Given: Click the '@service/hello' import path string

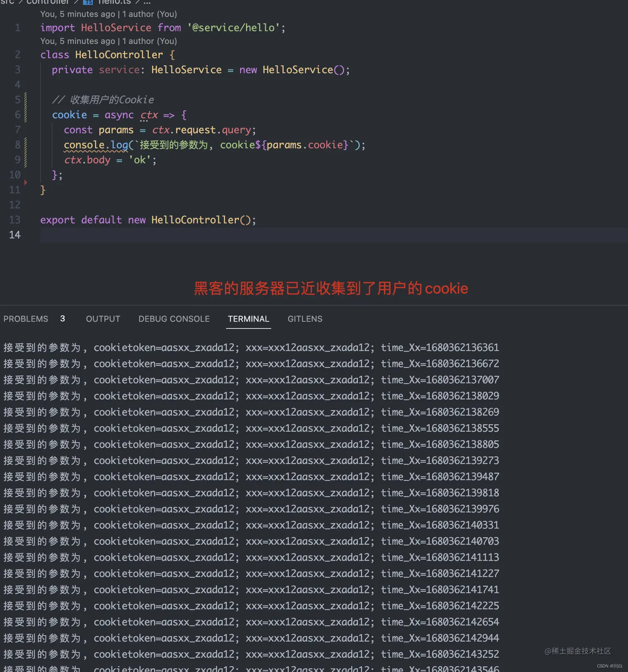Looking at the screenshot, I should (x=233, y=28).
